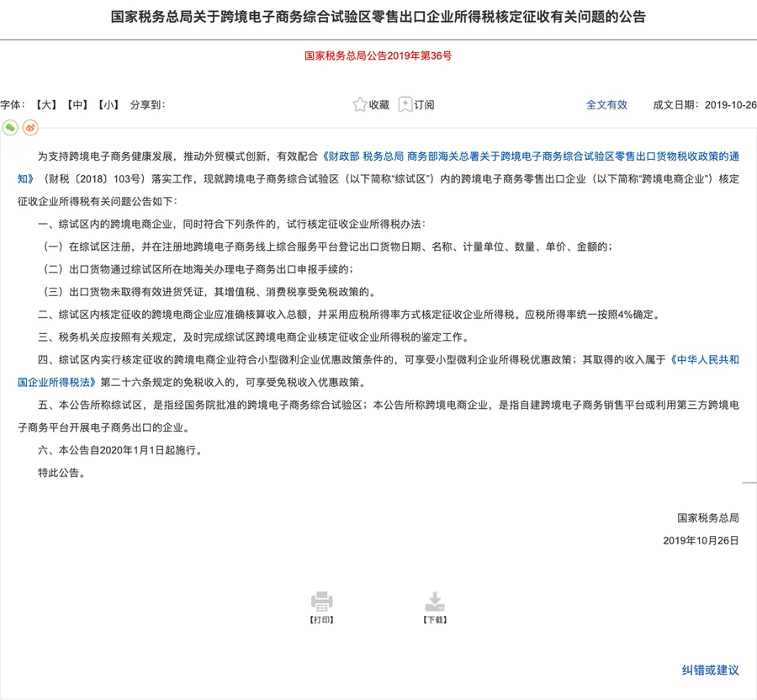Set font size to 中 (medium)

(x=77, y=105)
